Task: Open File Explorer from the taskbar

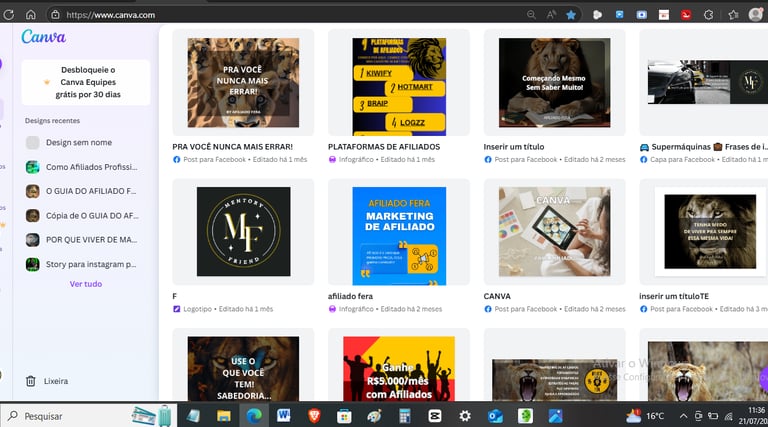Action: coord(223,416)
